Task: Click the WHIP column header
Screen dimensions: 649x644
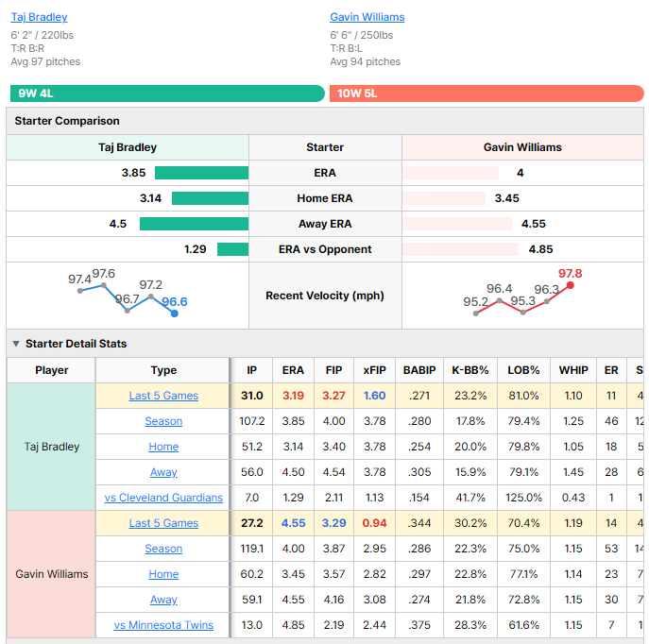Action: pos(573,370)
